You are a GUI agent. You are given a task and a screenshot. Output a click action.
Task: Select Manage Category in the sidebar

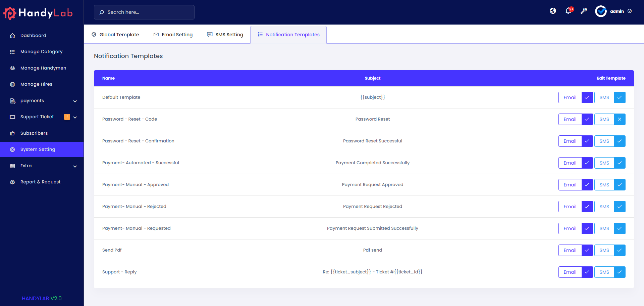click(x=41, y=51)
